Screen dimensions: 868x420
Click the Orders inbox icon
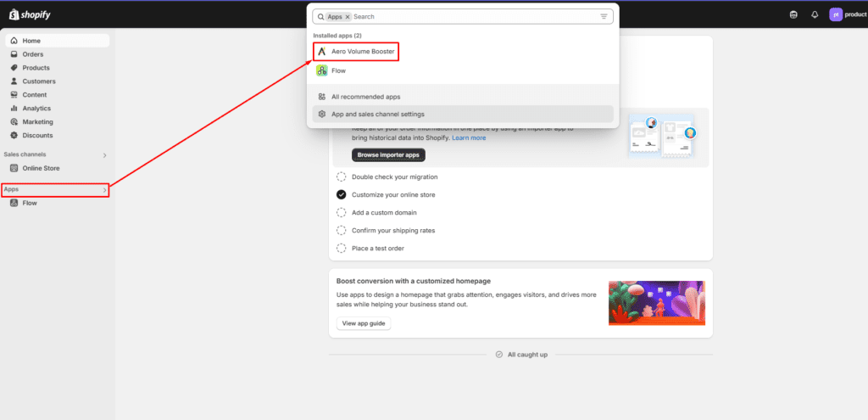tap(14, 54)
